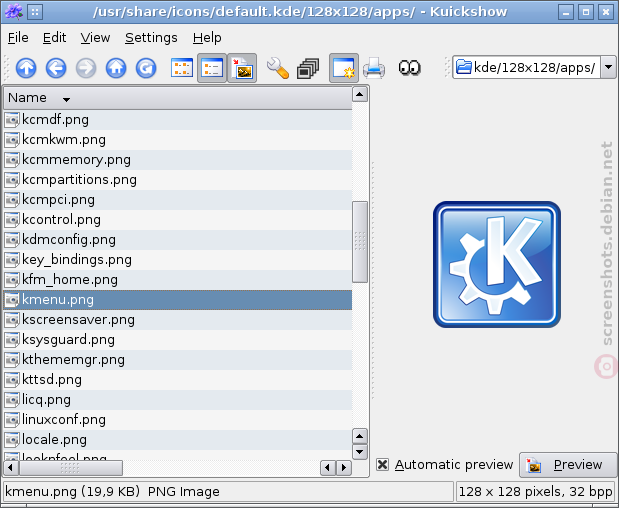The image size is (619, 508).
Task: Click the lower scroll-up arrow of file list
Action: (360, 437)
